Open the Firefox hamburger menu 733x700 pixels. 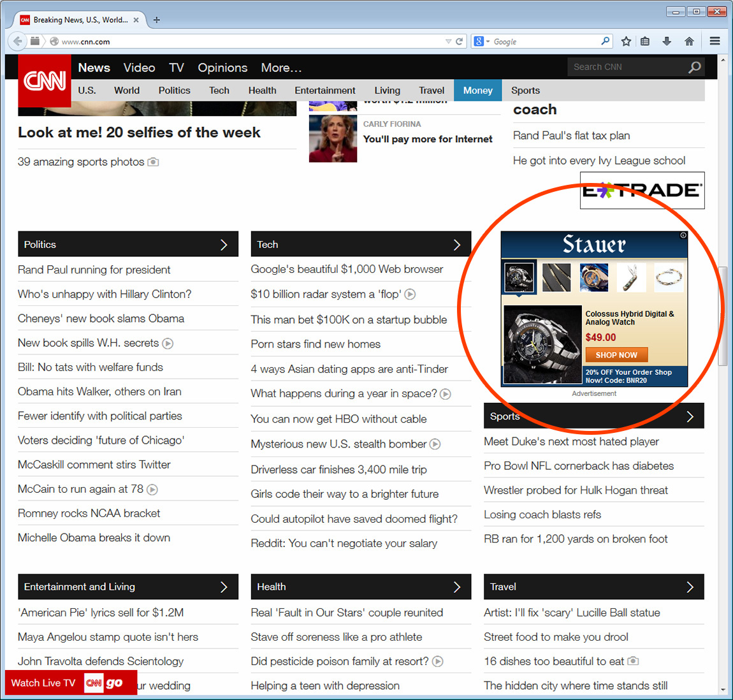[715, 41]
